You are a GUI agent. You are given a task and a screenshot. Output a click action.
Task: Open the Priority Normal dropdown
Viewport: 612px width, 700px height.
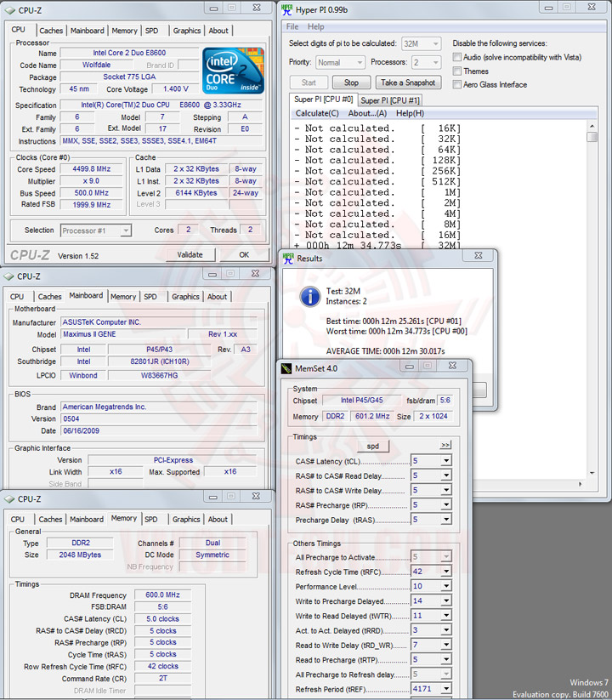(340, 62)
